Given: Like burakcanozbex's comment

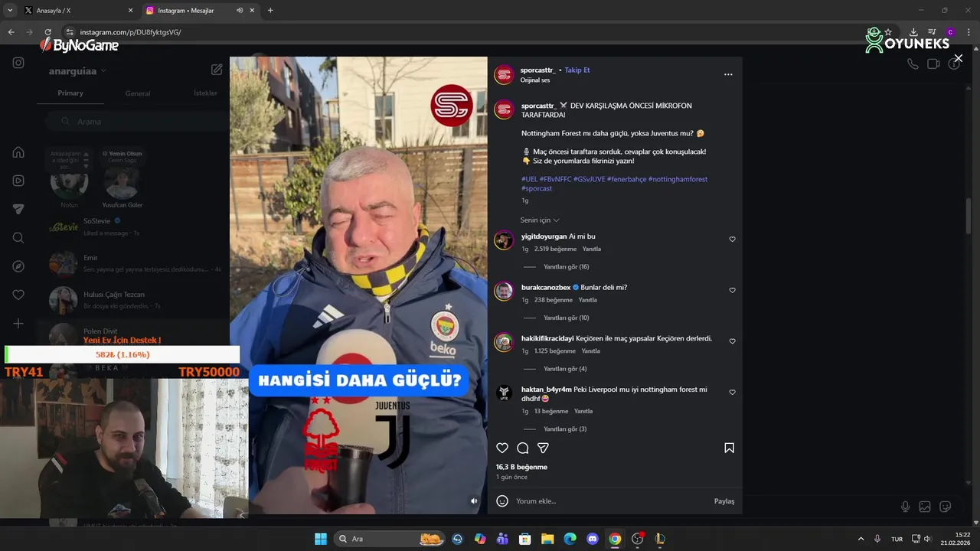Looking at the screenshot, I should (732, 291).
